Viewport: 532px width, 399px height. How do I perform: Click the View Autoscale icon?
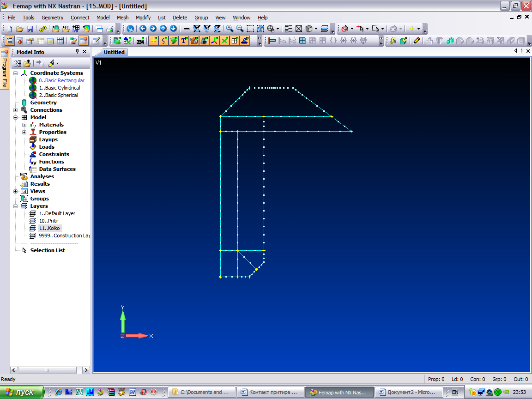(260, 29)
